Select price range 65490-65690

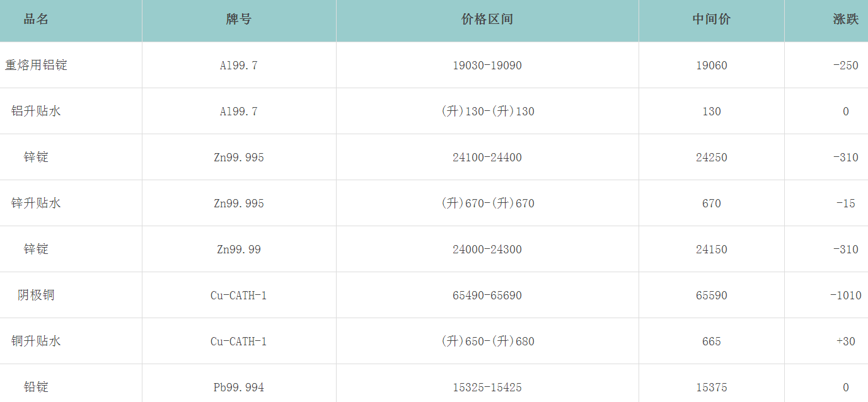487,296
